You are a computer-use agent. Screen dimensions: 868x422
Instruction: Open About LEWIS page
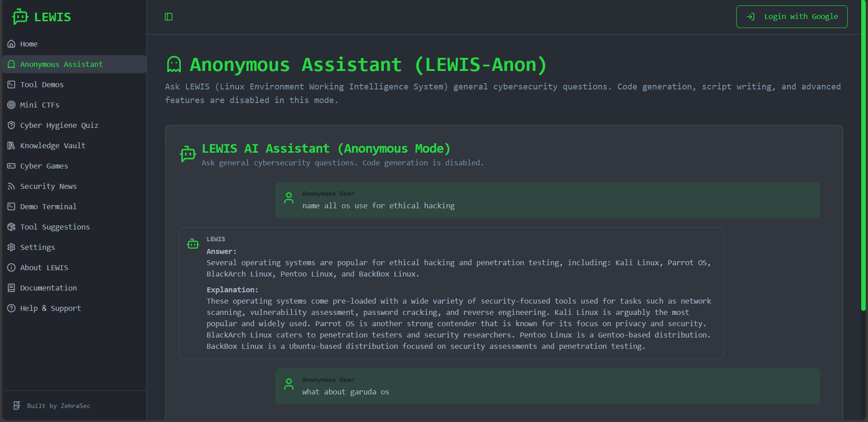(x=44, y=267)
